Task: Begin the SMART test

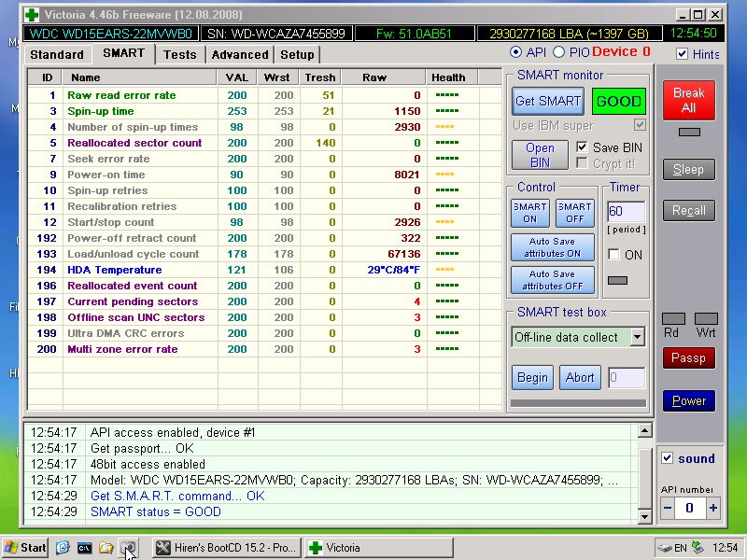Action: click(x=532, y=378)
